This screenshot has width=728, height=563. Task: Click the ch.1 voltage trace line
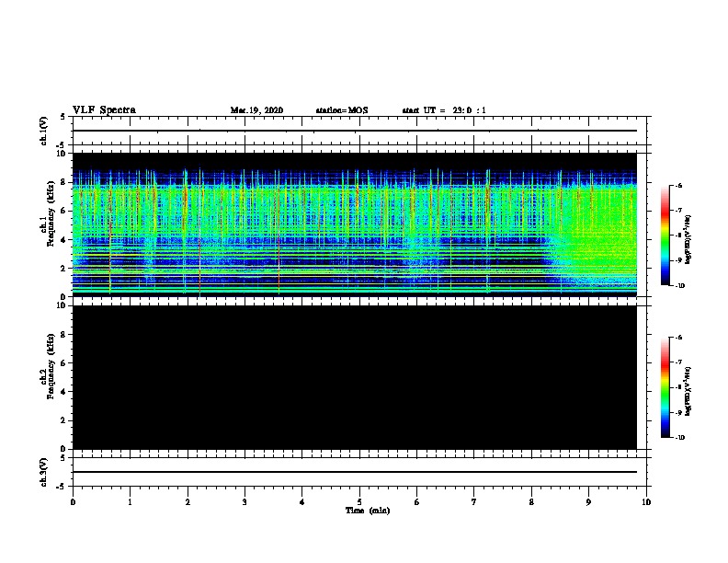pos(355,131)
